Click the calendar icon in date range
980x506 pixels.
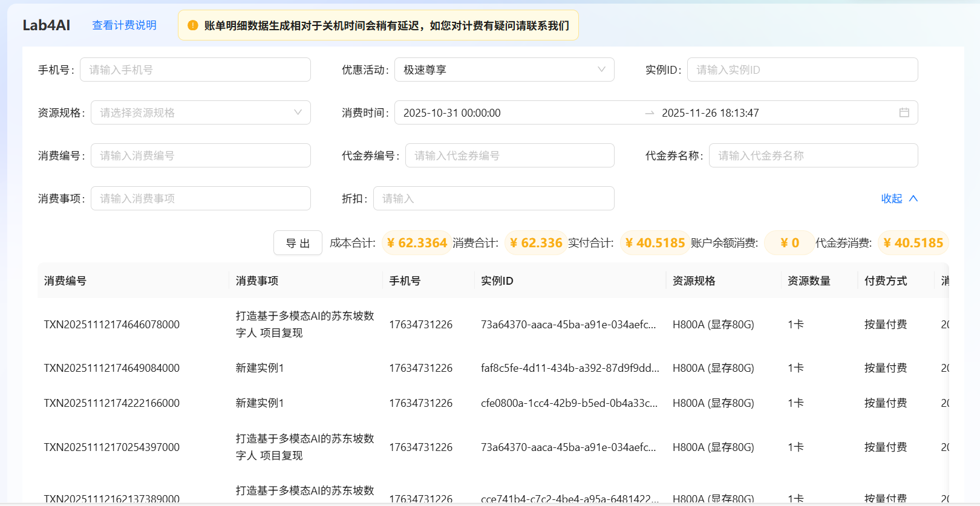(904, 112)
